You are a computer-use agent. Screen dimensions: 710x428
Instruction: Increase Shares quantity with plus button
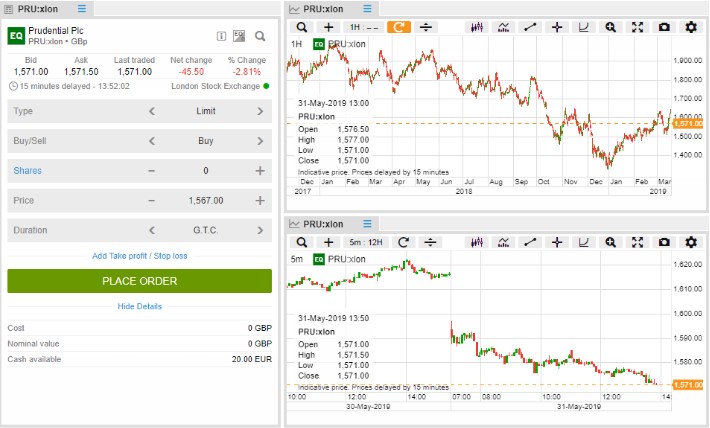pos(260,171)
